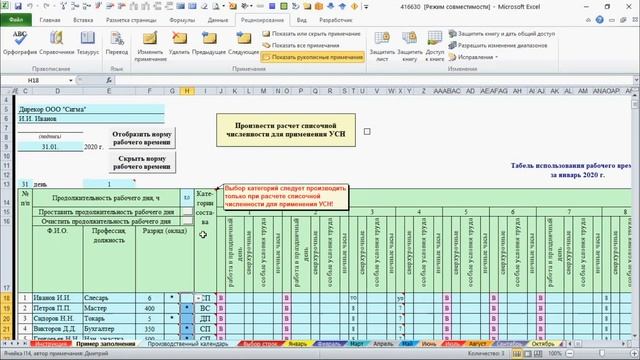The image size is (640, 360).
Task: Open the Апрель sheet tab
Action: point(383,344)
